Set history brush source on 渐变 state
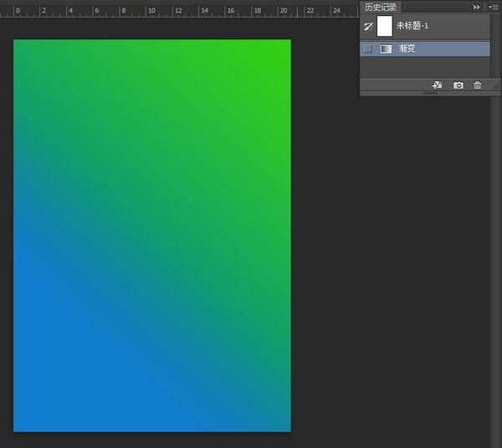This screenshot has height=448, width=502. point(368,49)
